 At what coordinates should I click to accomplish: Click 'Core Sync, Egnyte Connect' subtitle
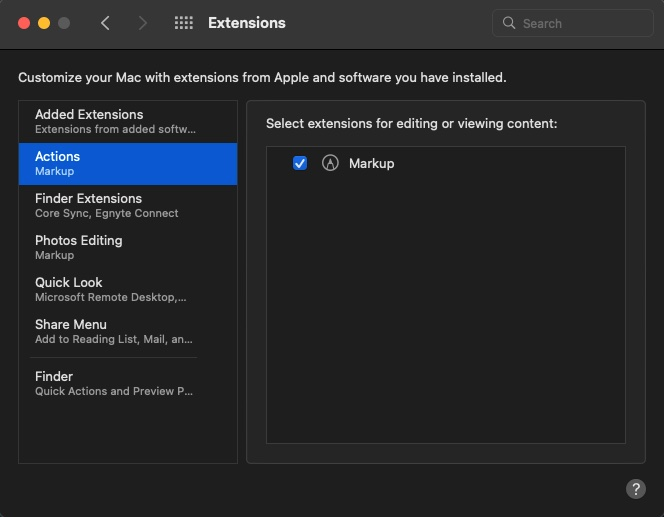pos(107,213)
